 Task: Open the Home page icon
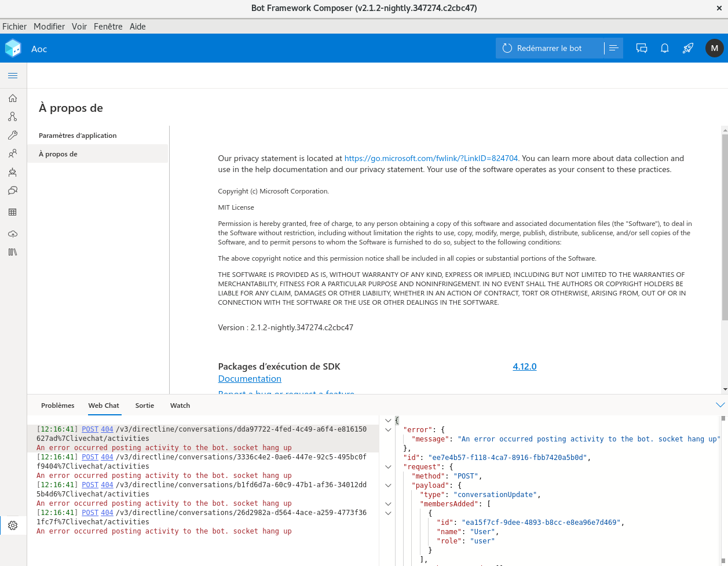coord(12,98)
